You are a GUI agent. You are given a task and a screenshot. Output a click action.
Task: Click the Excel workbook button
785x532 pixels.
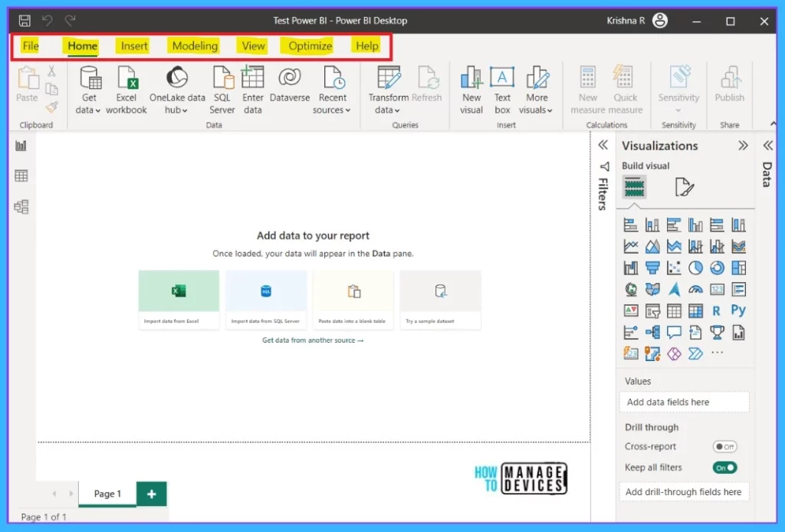click(x=126, y=90)
